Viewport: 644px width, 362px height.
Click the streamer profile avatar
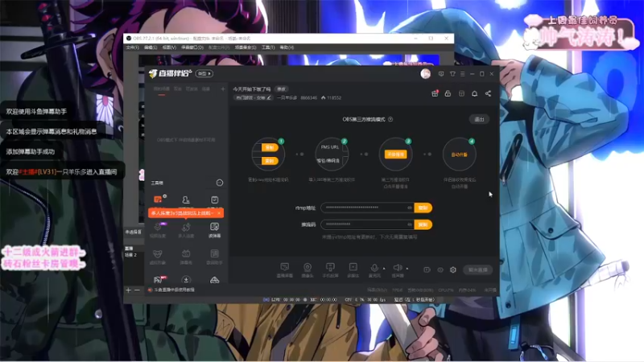pyautogui.click(x=426, y=74)
